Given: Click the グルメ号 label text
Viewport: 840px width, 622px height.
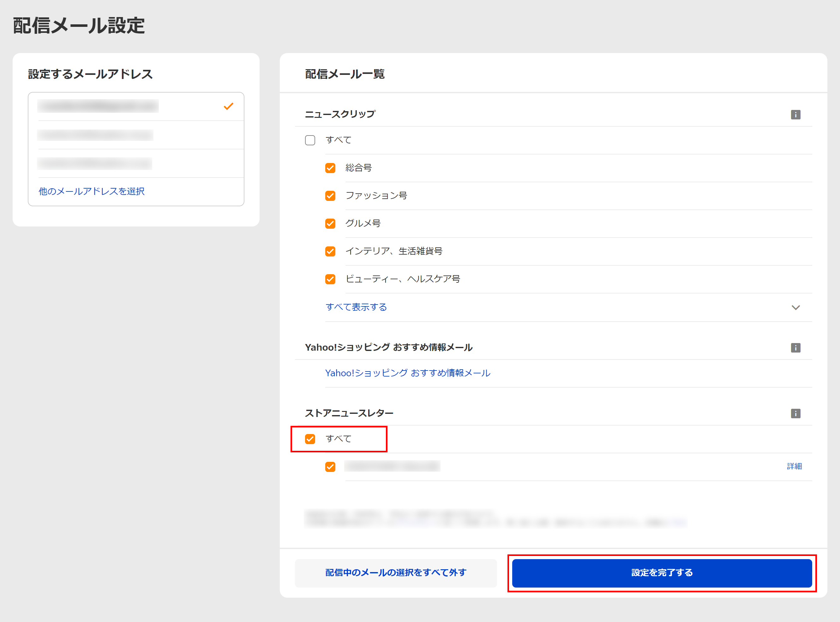Looking at the screenshot, I should [363, 224].
